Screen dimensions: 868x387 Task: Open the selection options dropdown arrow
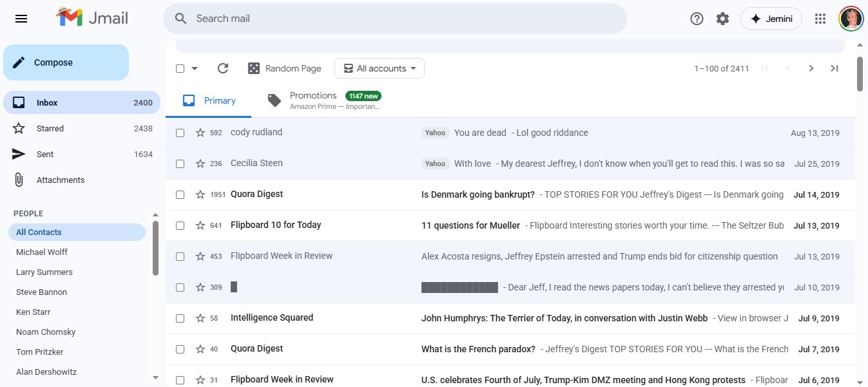click(x=194, y=68)
